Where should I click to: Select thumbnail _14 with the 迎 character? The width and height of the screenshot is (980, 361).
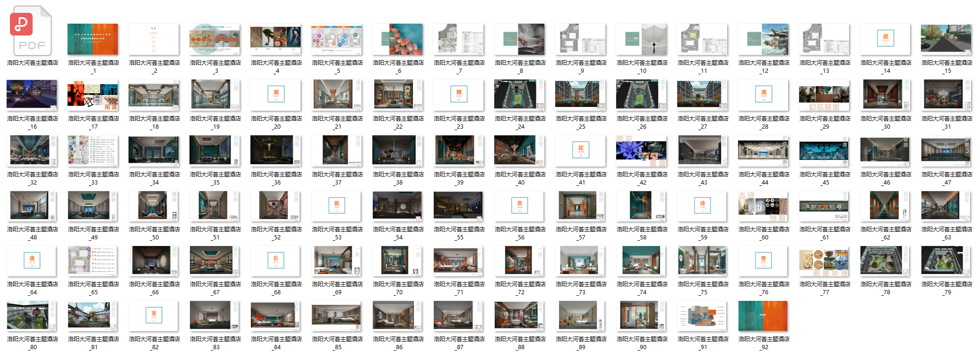pyautogui.click(x=885, y=39)
